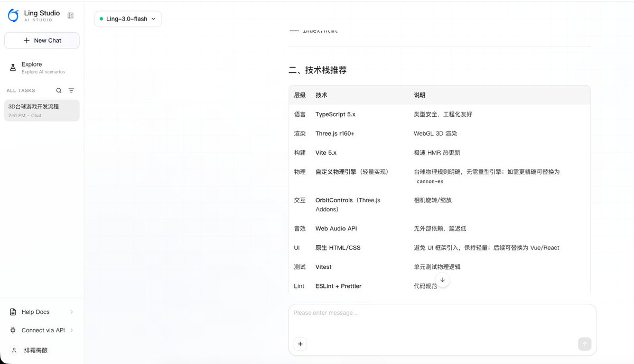Viewport: 634px width, 364px height.
Task: Select the Three.js r160+ cell
Action: 335,134
